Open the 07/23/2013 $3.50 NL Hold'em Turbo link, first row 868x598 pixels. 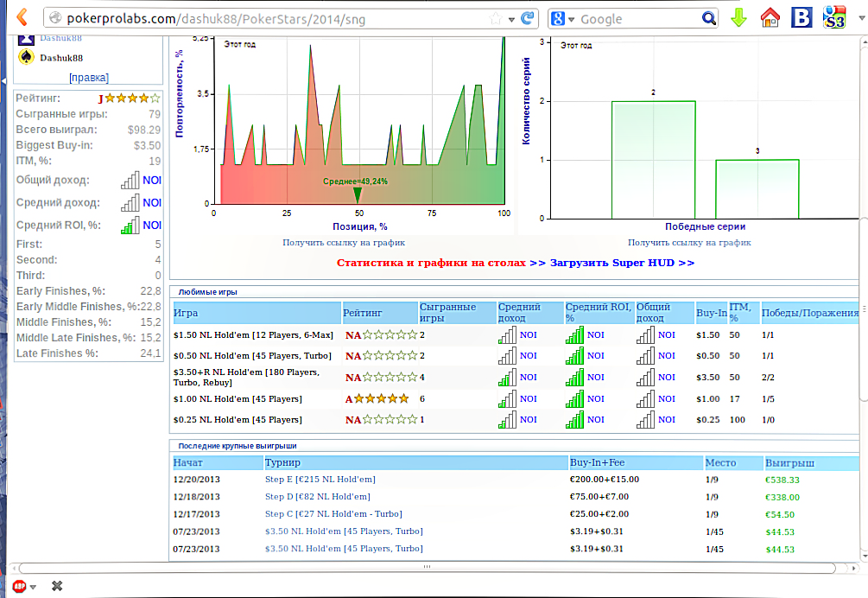click(x=344, y=531)
